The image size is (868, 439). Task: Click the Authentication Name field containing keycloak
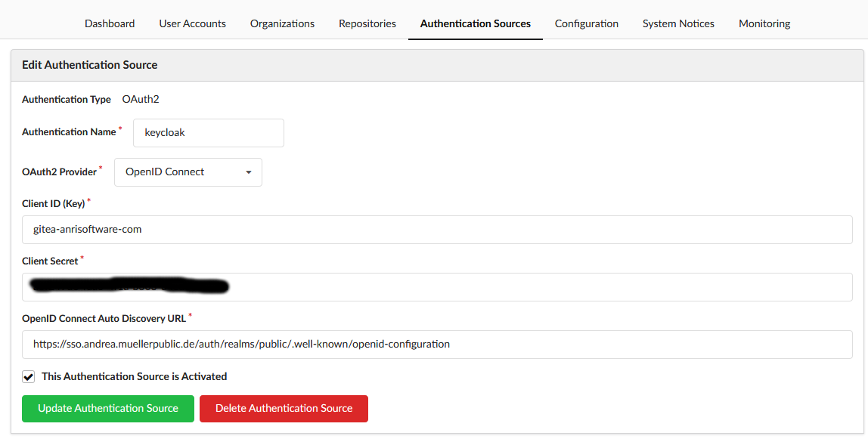[x=209, y=133]
